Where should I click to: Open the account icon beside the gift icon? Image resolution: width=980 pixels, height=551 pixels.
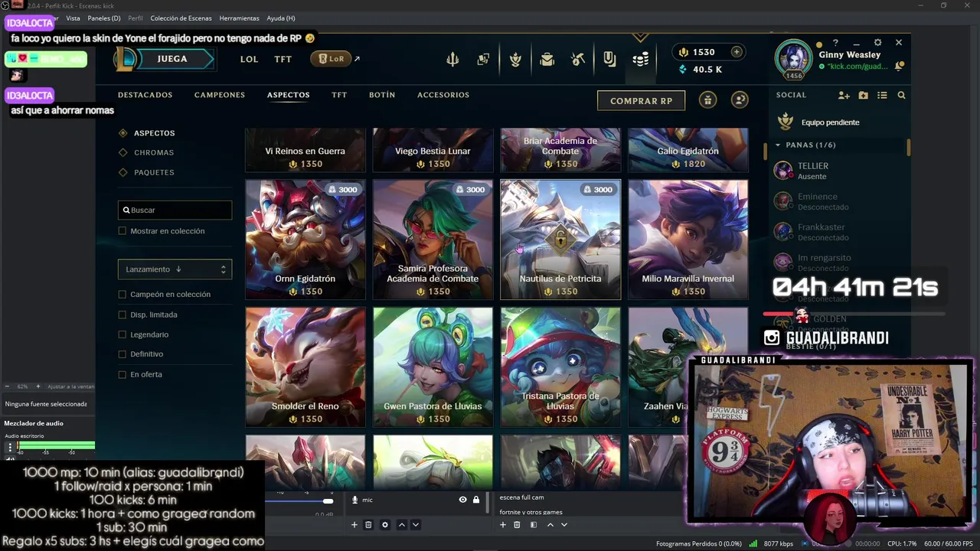click(740, 100)
